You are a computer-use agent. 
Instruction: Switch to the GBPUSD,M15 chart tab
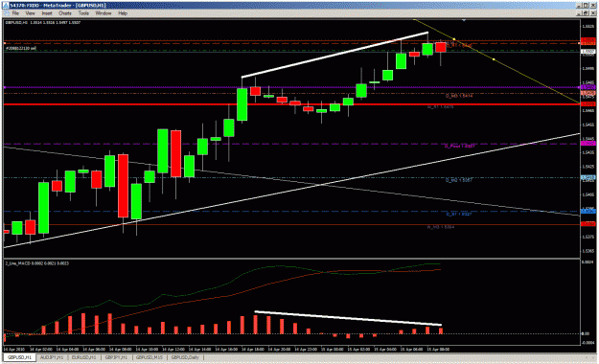pos(150,357)
